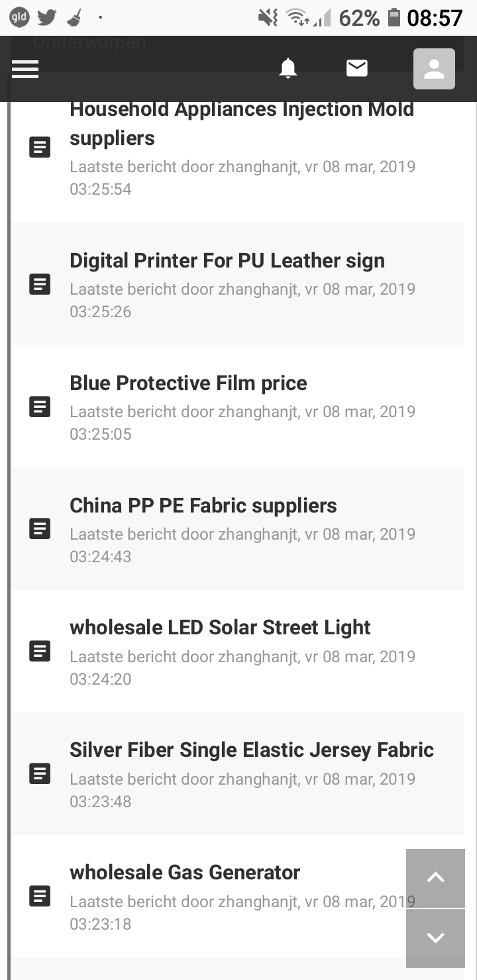
Task: Open private messages envelope icon
Action: pos(357,68)
